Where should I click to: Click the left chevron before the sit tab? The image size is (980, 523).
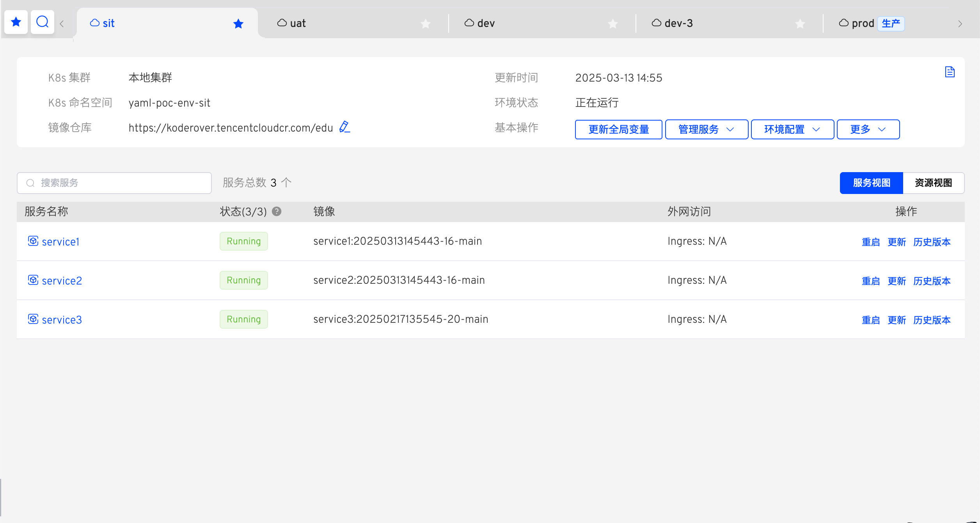pyautogui.click(x=62, y=23)
